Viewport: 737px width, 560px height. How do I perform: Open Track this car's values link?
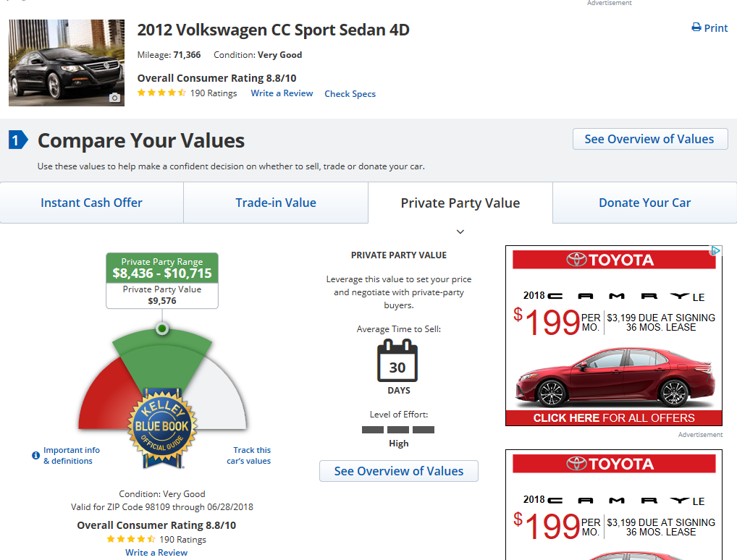click(251, 455)
